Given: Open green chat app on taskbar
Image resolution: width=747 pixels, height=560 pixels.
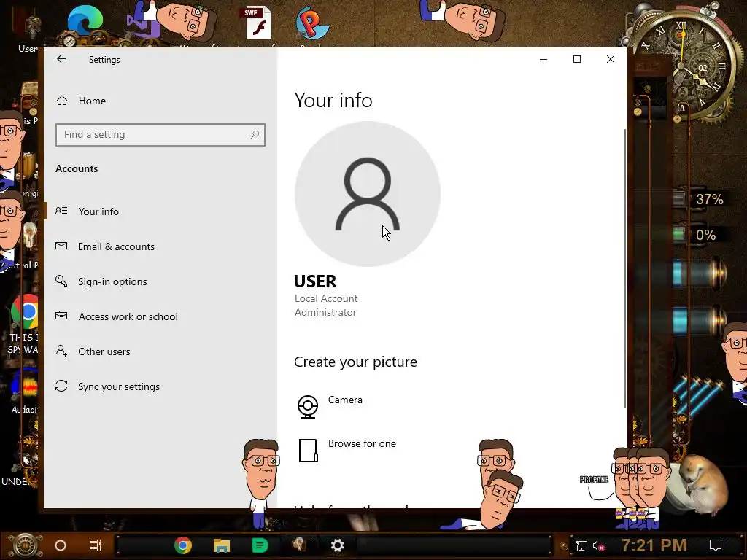Looking at the screenshot, I should (260, 545).
